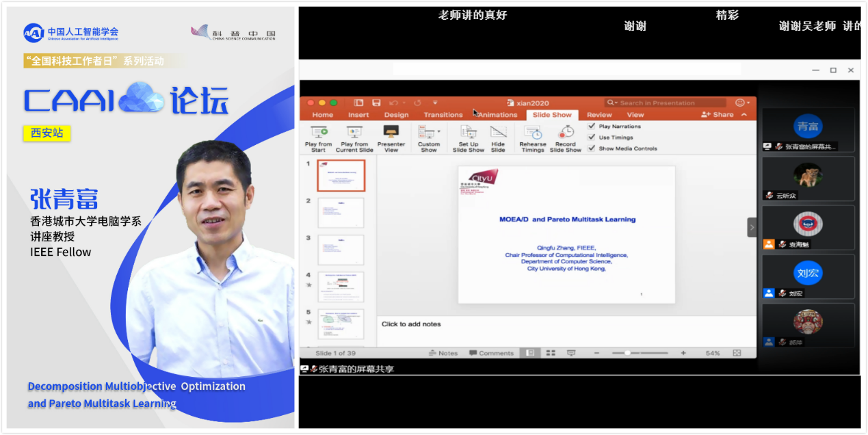Screen dimensions: 868x435
Task: Uncheck the Play Narrations checkbox
Action: [x=592, y=127]
